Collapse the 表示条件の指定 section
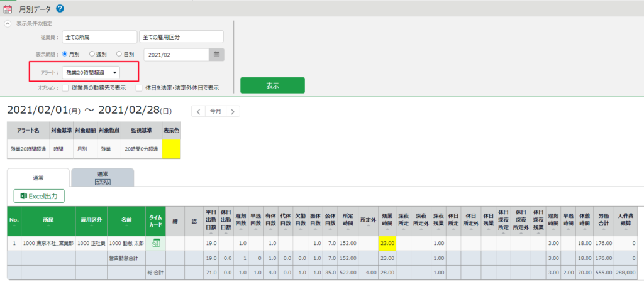 (x=8, y=23)
